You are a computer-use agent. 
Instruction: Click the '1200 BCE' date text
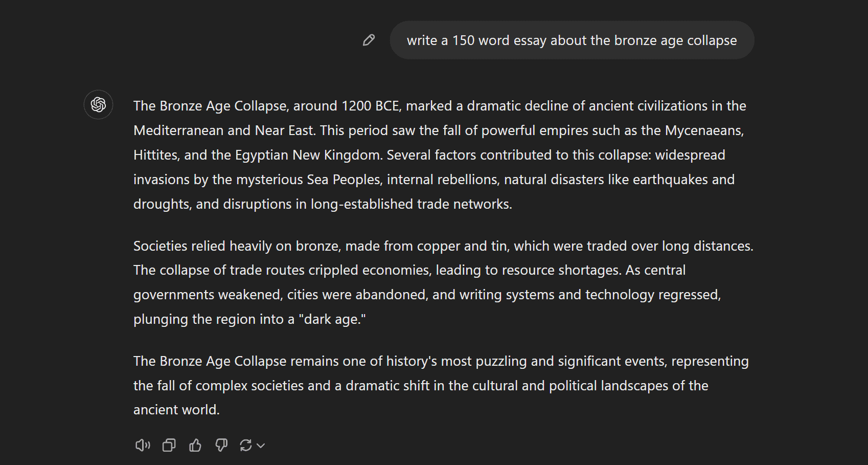[371, 106]
